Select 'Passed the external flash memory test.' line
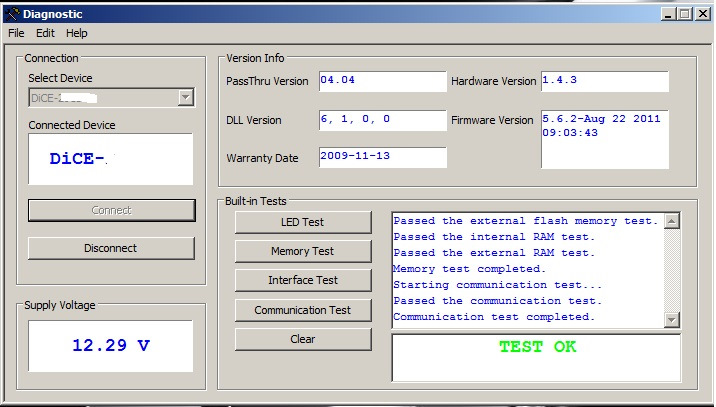 pos(526,221)
